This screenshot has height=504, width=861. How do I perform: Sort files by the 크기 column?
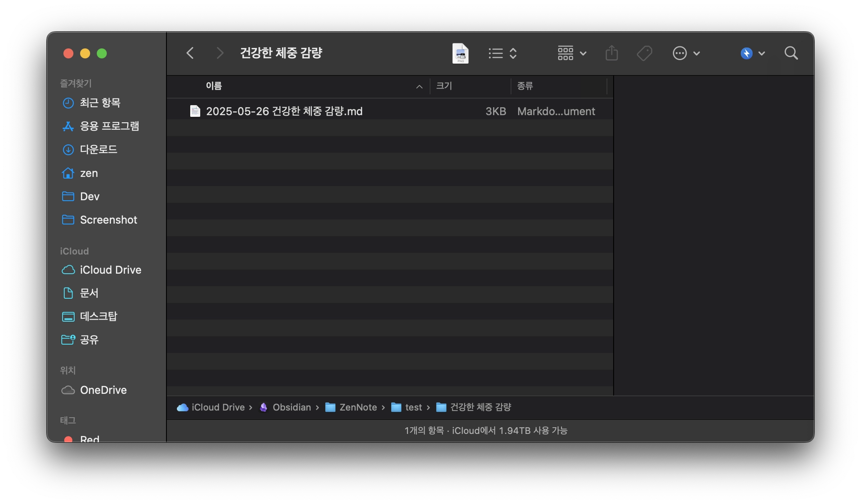[444, 86]
